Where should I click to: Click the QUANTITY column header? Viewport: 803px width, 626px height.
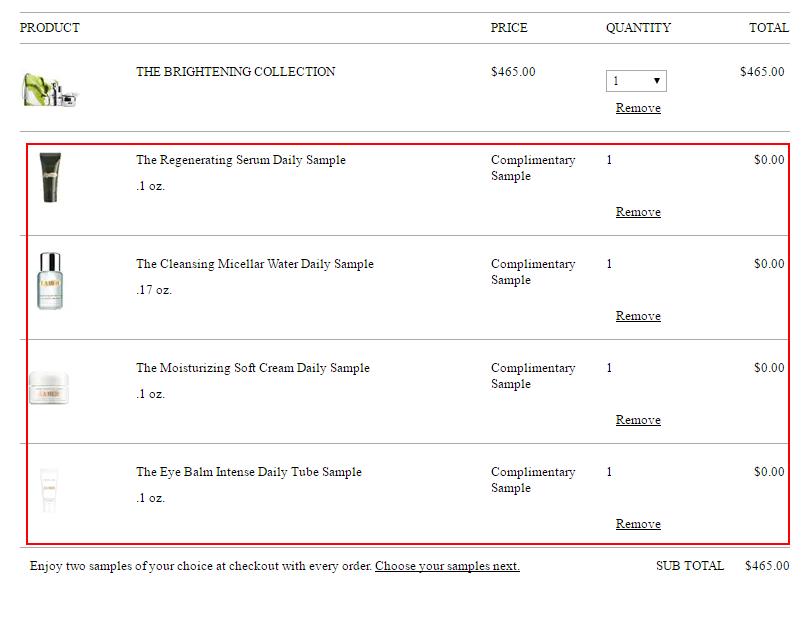click(x=638, y=28)
